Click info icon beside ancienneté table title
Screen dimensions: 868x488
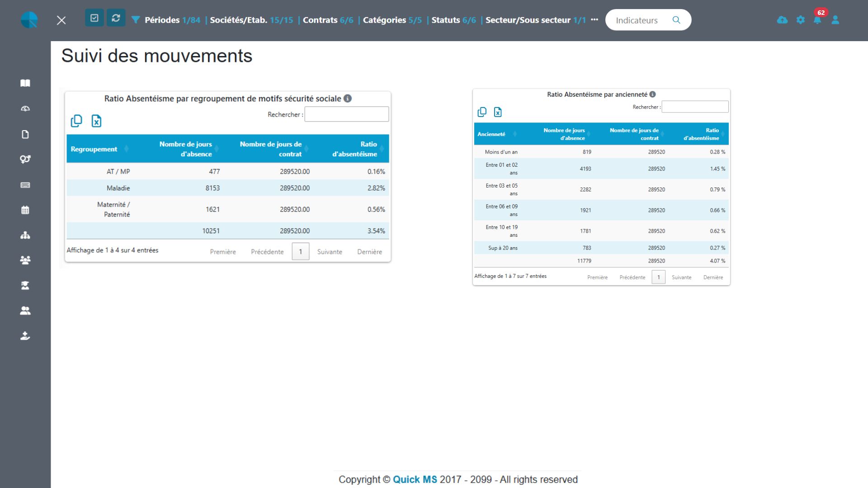(x=652, y=94)
